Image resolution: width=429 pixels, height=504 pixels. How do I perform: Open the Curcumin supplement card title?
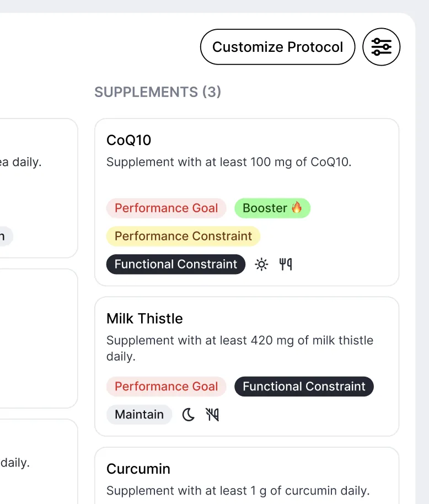pos(138,469)
